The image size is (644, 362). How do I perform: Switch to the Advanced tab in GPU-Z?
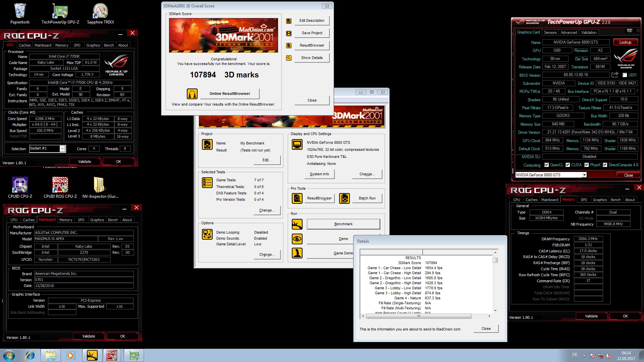pos(569,33)
